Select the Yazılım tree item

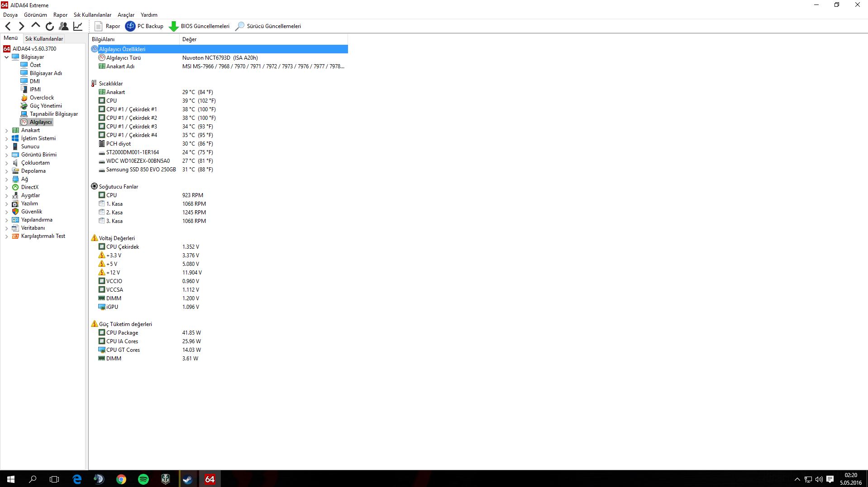tap(29, 203)
